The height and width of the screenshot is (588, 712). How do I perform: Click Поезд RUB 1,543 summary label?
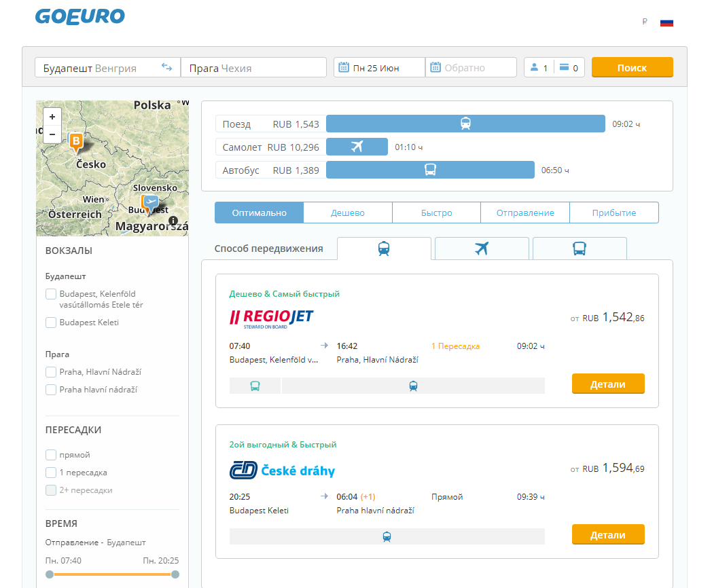[270, 124]
